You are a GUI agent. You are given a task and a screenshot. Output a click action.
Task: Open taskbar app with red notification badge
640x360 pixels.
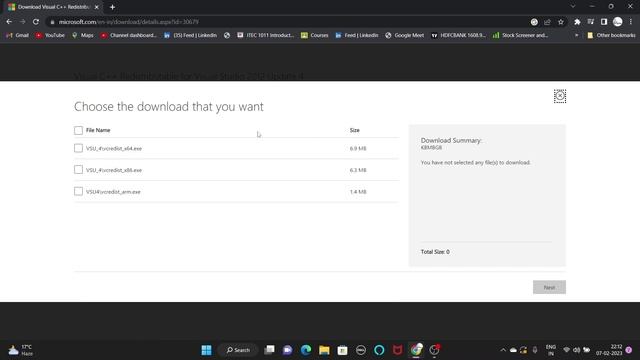(434, 350)
